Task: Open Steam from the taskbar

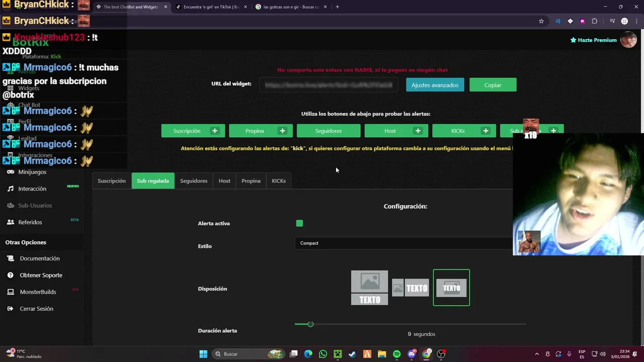Action: (352, 354)
